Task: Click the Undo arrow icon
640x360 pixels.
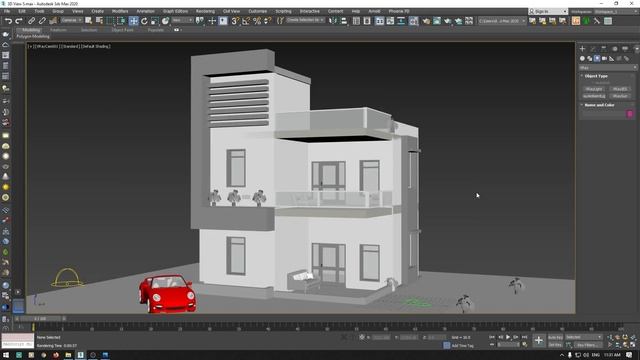Action: pos(8,21)
